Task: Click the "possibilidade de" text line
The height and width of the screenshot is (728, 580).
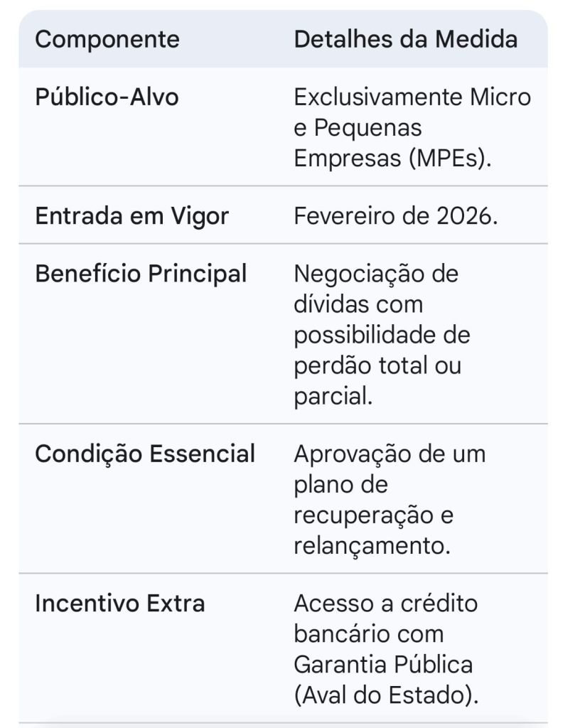Action: pyautogui.click(x=382, y=335)
